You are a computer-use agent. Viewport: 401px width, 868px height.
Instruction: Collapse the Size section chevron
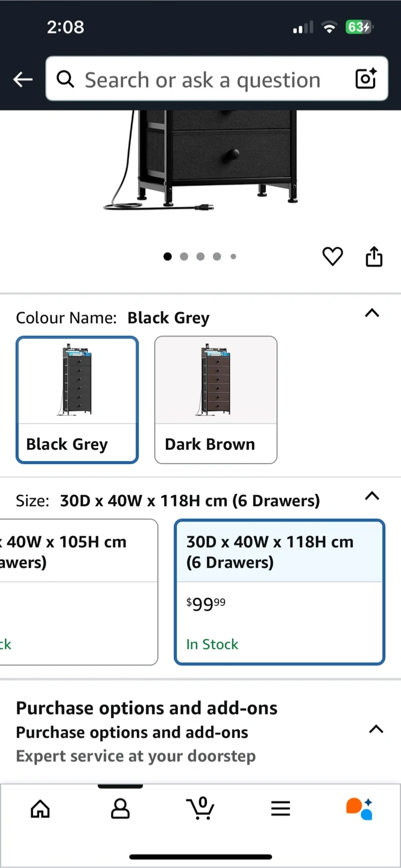372,496
